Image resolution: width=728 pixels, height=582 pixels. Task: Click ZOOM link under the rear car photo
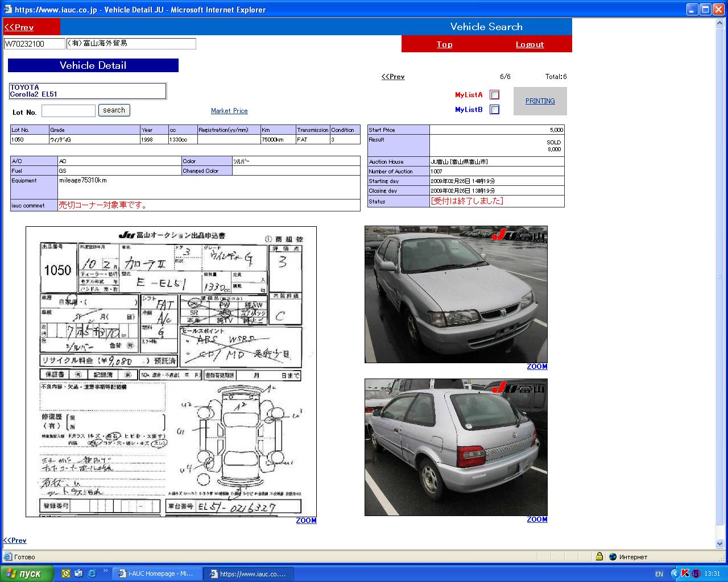point(537,519)
